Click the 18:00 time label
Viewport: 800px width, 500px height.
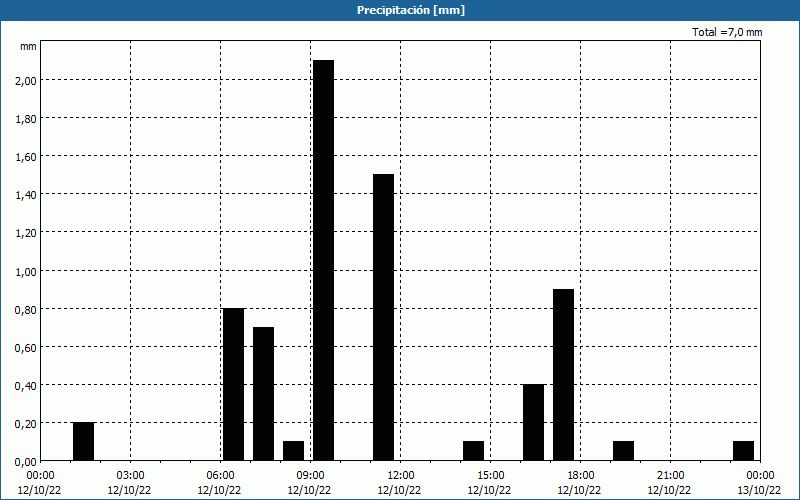(581, 476)
